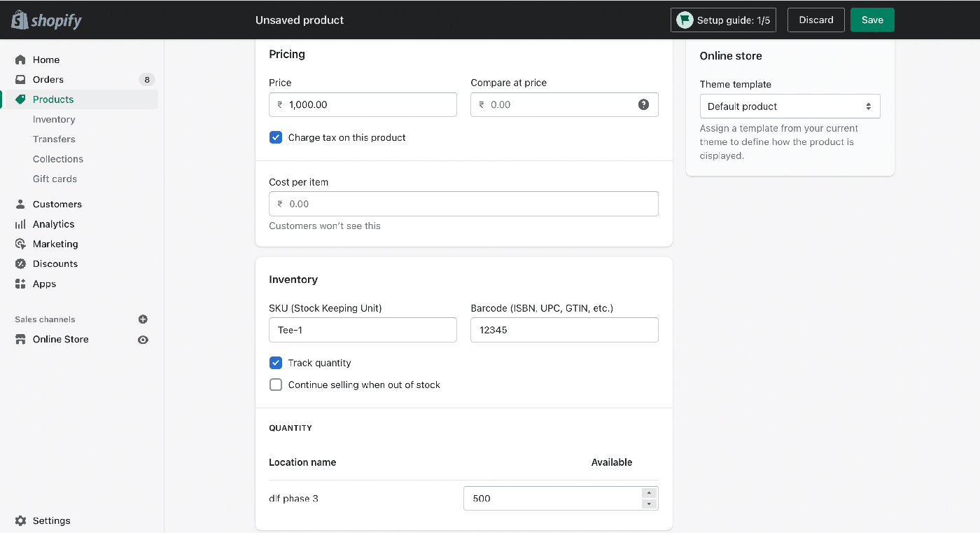View online store with eye icon
Image resolution: width=980 pixels, height=533 pixels.
143,340
